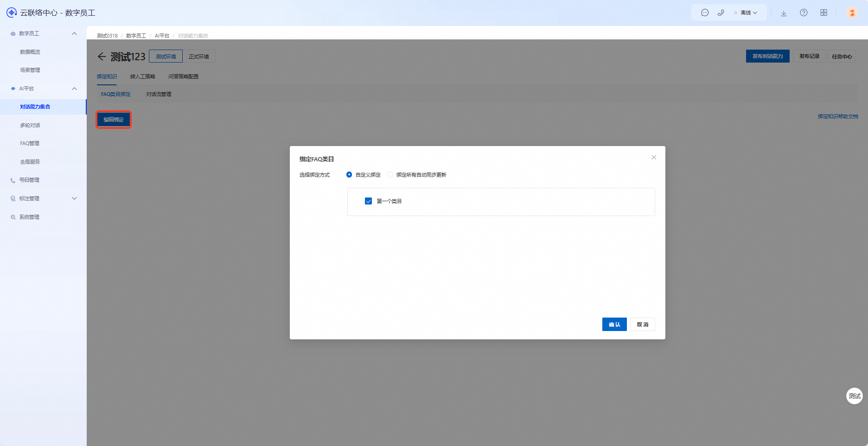
Task: Click the user avatar icon
Action: coord(852,13)
